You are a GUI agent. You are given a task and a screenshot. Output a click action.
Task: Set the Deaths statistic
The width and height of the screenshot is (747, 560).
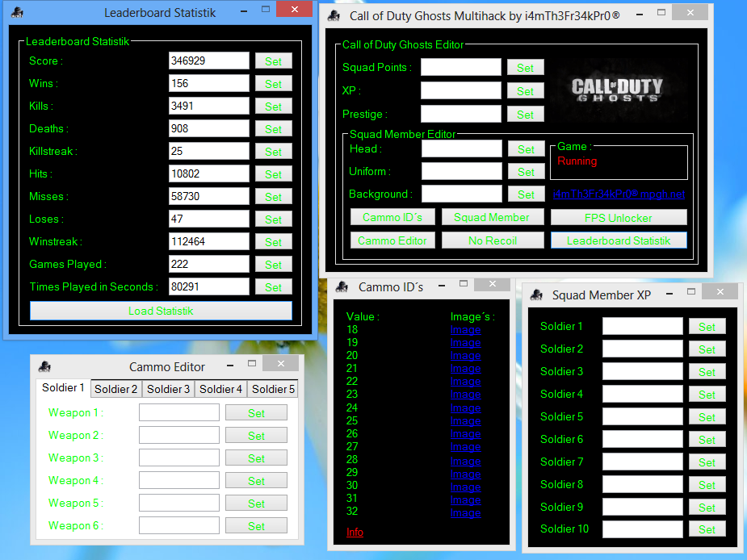[x=274, y=129]
